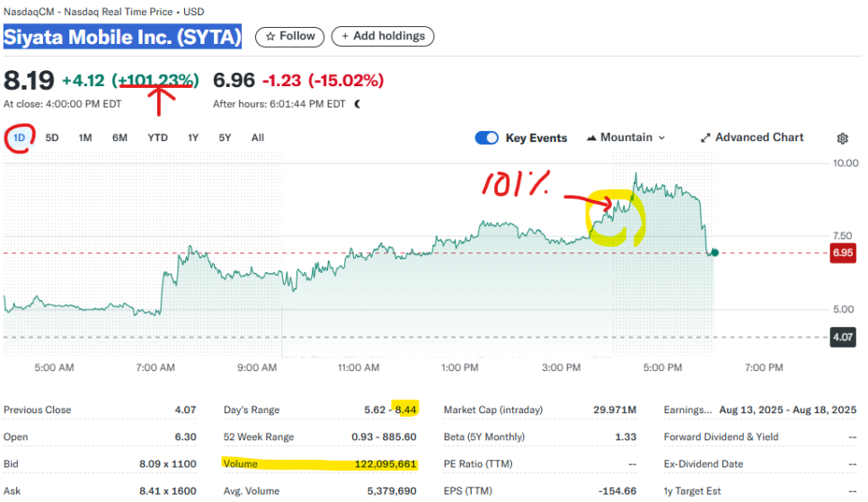Expand the Mountain chart style dropdown chevron
Image resolution: width=868 pixels, height=502 pixels.
click(661, 137)
